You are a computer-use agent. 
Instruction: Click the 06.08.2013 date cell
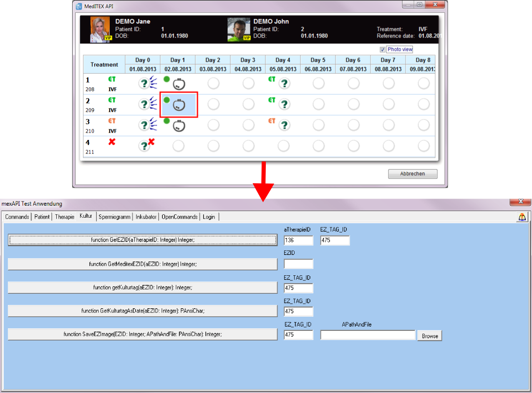318,69
